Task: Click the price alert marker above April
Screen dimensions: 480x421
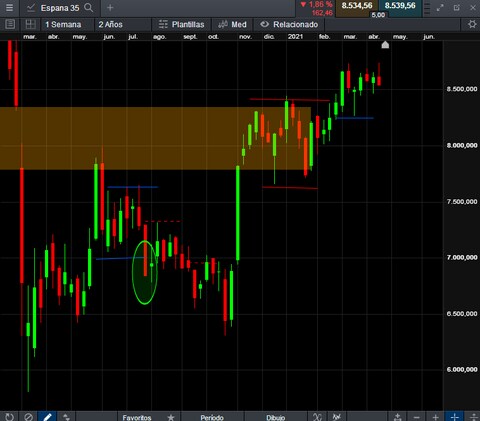Action: 385,45
